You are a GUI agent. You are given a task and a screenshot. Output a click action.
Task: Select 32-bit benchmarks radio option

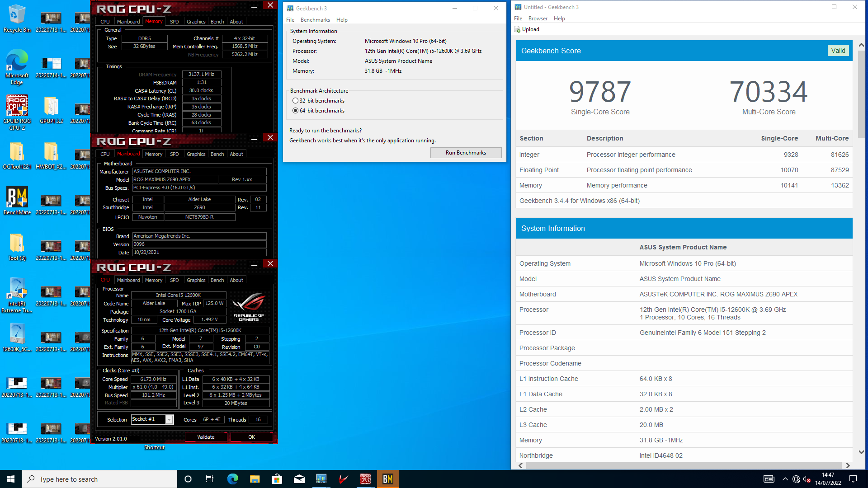coord(295,101)
